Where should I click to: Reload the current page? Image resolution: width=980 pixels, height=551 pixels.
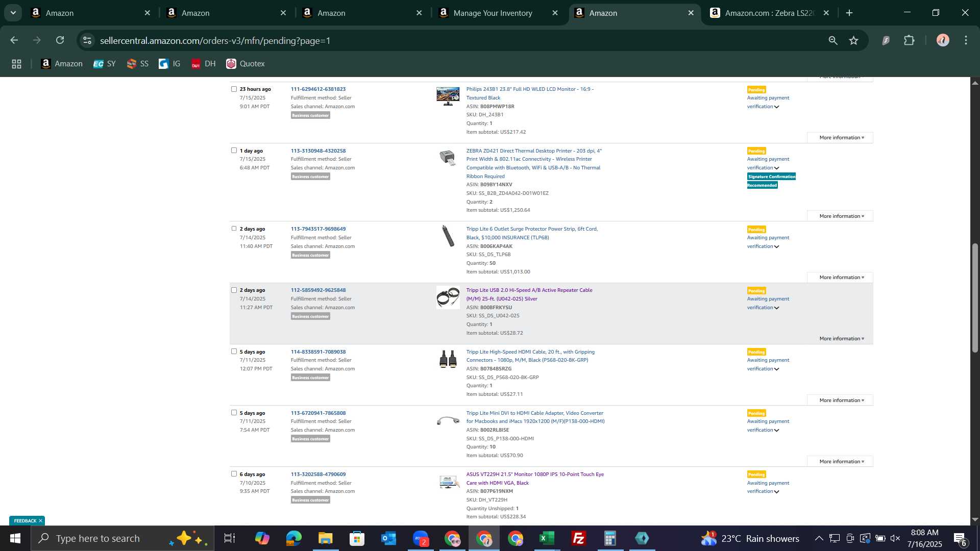click(60, 40)
